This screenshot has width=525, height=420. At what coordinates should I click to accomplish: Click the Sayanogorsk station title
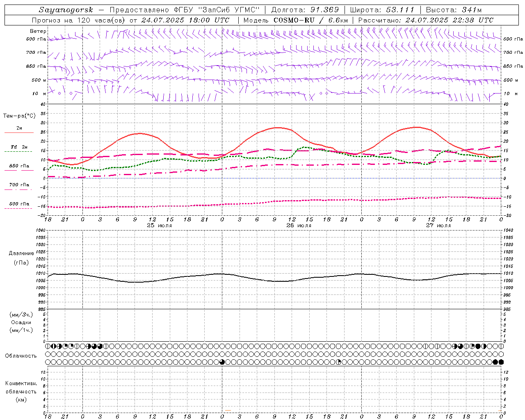coord(66,10)
